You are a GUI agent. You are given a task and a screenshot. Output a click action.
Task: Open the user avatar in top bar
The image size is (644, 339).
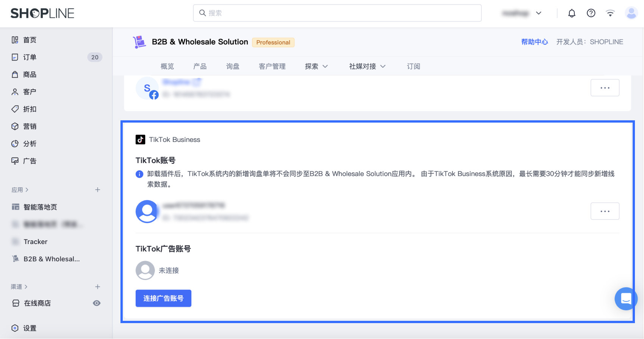pyautogui.click(x=631, y=13)
